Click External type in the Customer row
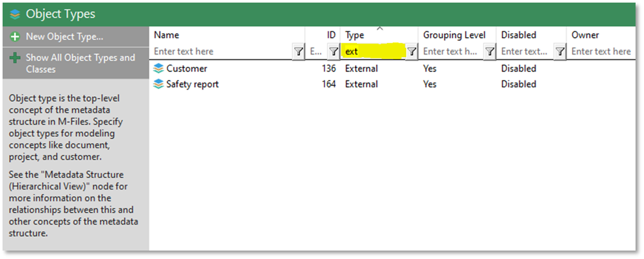This screenshot has width=644, height=259. tap(362, 69)
